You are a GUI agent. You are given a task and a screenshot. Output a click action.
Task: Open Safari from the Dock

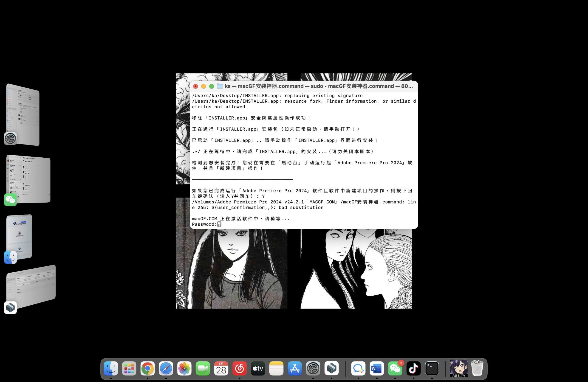(166, 369)
